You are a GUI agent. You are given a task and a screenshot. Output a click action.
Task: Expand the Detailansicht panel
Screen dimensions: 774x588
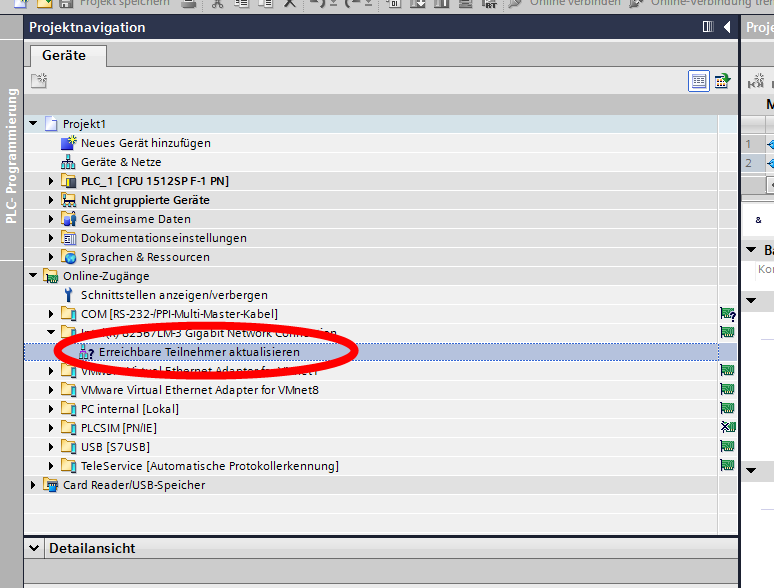click(35, 548)
